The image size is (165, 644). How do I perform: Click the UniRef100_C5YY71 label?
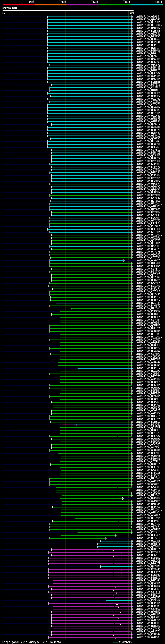[148, 105]
